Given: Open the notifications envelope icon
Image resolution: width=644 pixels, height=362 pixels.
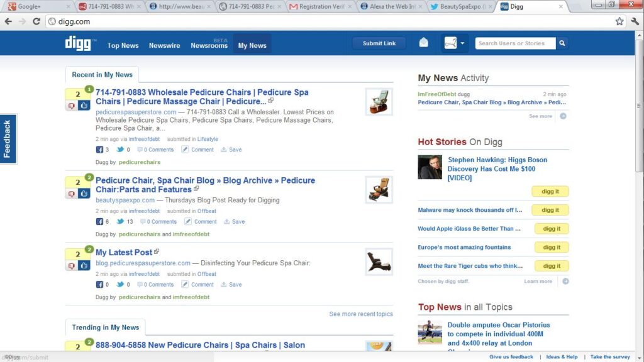Looking at the screenshot, I should point(423,42).
